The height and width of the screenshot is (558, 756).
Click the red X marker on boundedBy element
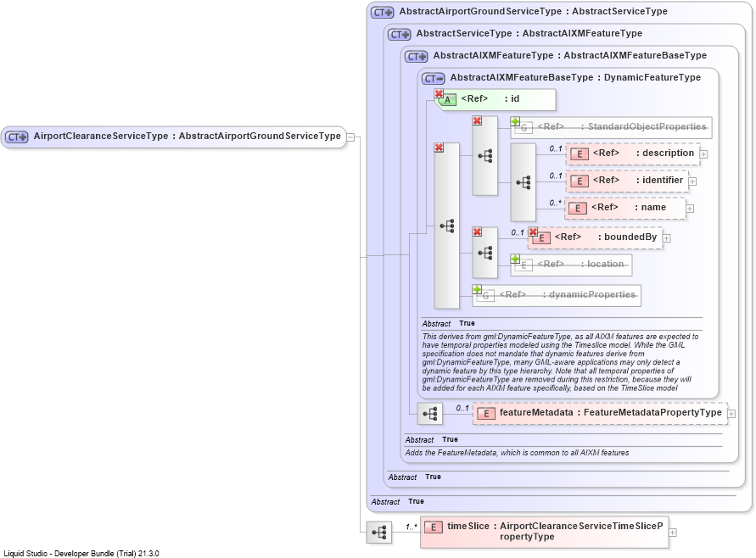tap(533, 232)
